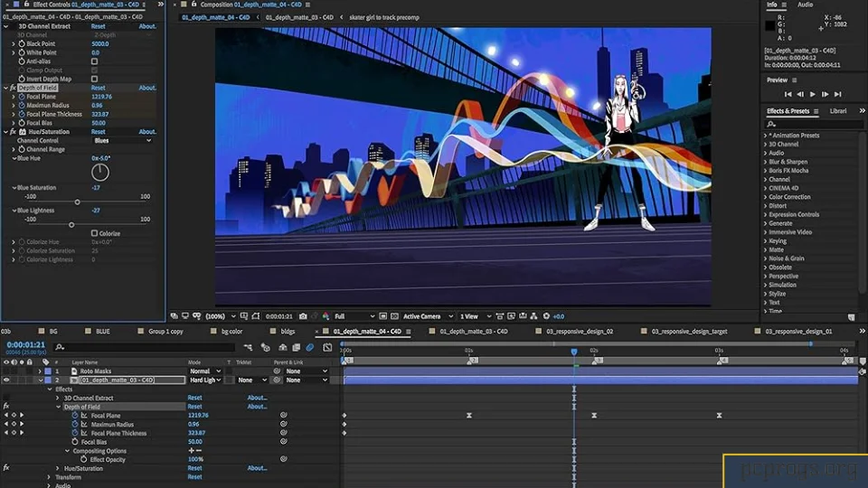This screenshot has width=868, height=488.
Task: Click the Black Point stopwatch icon
Action: 22,43
